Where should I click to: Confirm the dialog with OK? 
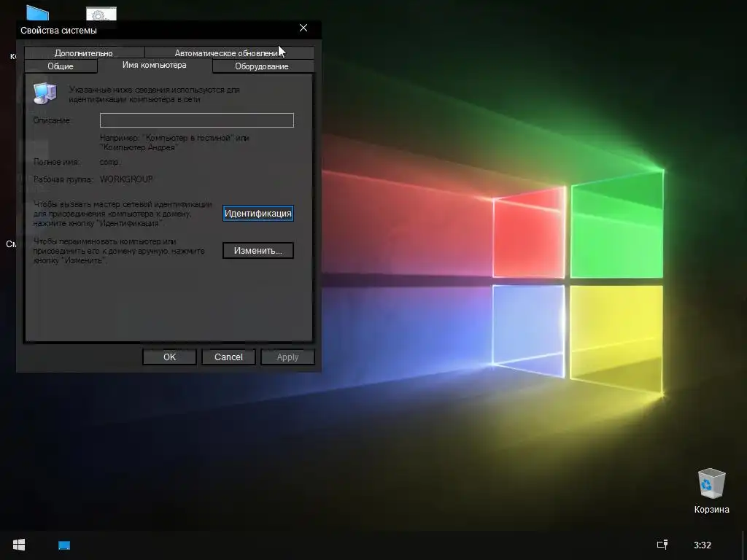click(169, 357)
